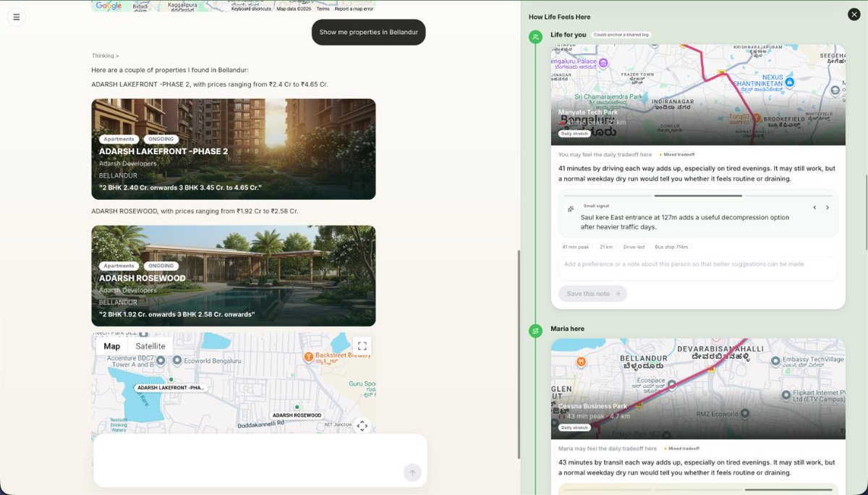Click Report a map error link
868x495 pixels.
[x=354, y=9]
